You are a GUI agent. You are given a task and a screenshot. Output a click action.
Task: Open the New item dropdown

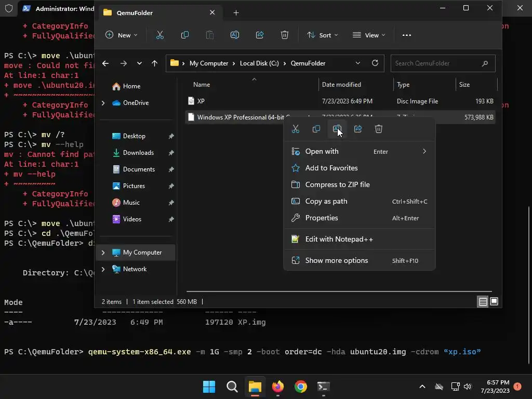[122, 35]
